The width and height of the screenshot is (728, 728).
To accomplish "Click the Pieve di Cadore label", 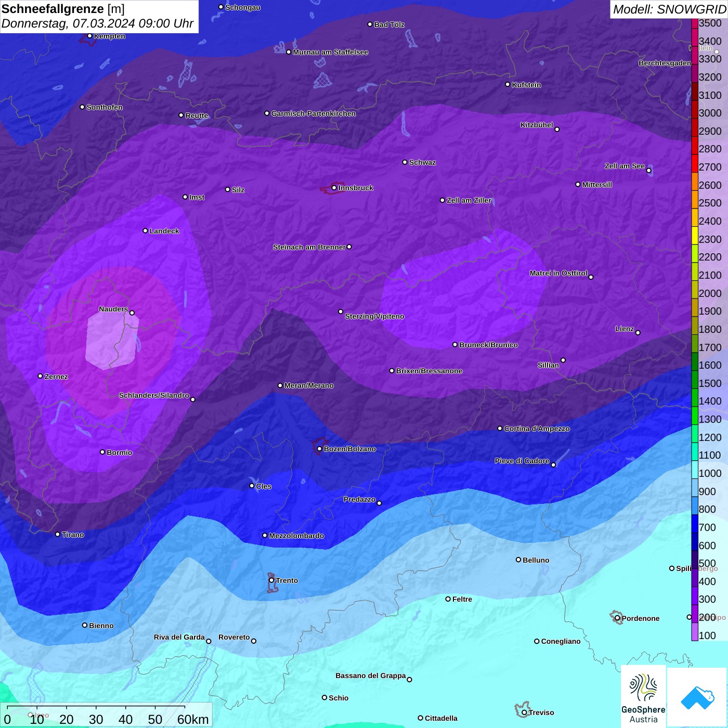I will tap(522, 461).
